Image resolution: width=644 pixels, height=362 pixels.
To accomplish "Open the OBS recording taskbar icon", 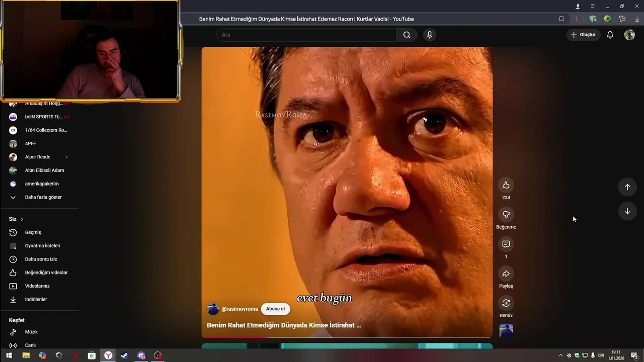I will click(157, 355).
